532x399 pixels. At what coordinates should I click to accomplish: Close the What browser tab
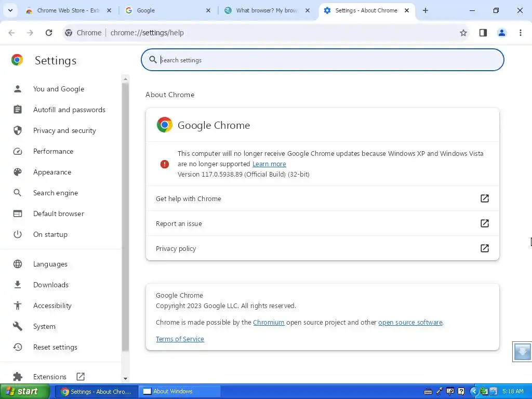click(308, 10)
